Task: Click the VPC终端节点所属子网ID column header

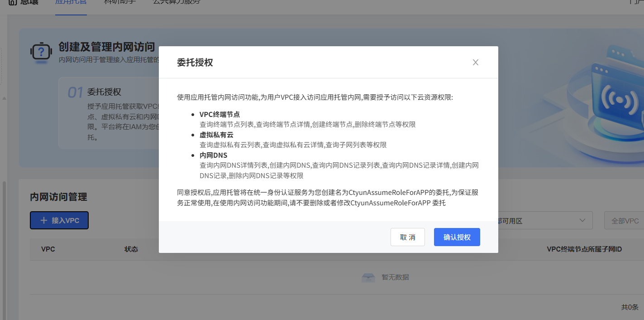Action: [584, 249]
